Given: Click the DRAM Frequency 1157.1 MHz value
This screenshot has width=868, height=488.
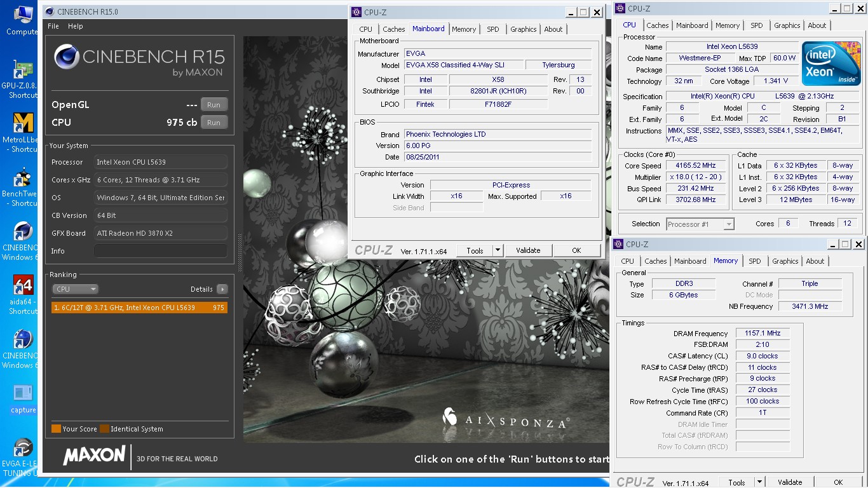Looking at the screenshot, I should (x=763, y=333).
